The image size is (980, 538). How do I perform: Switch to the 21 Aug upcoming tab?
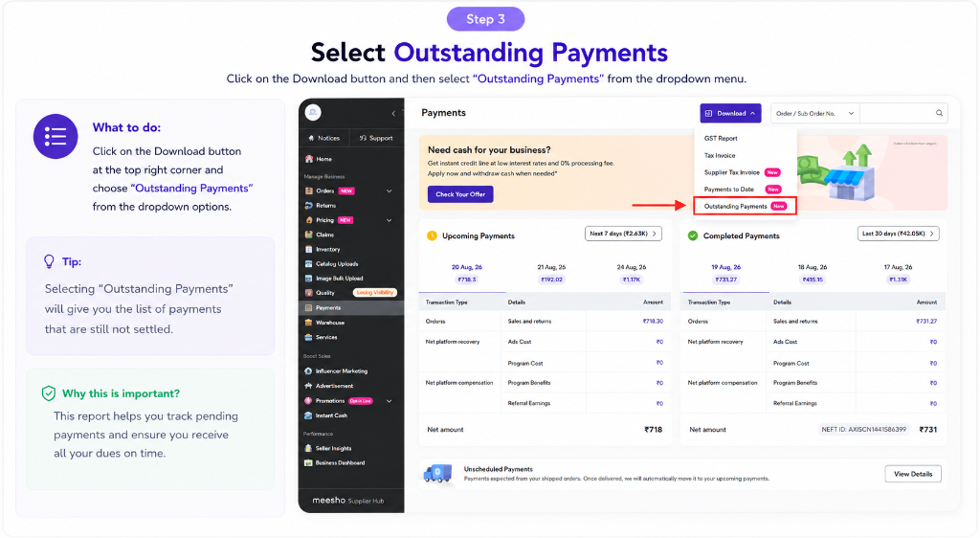(x=551, y=273)
